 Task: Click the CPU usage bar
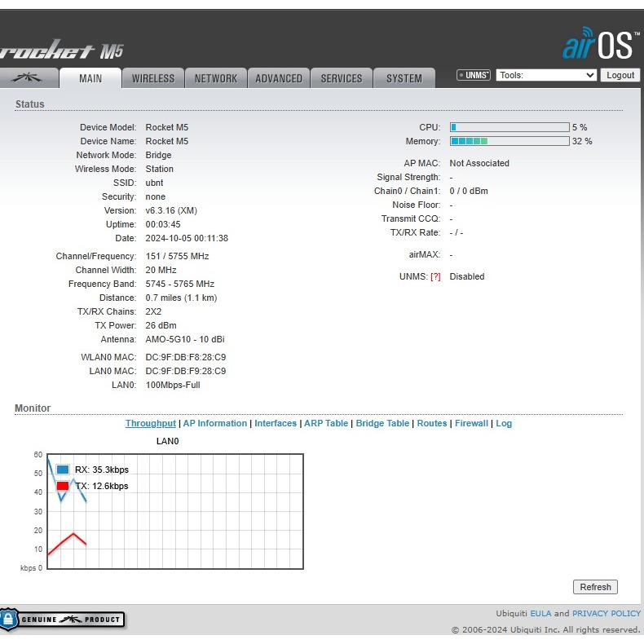click(509, 127)
